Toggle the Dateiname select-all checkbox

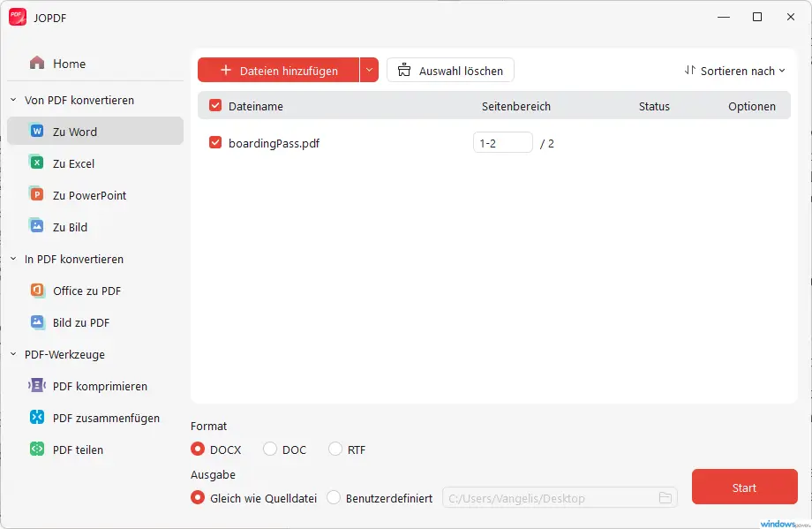(x=214, y=105)
